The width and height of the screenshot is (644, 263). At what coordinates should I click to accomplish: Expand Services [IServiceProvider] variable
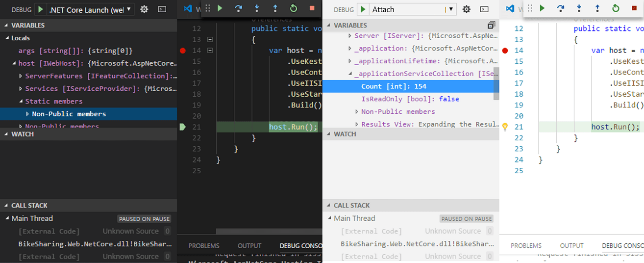point(21,89)
